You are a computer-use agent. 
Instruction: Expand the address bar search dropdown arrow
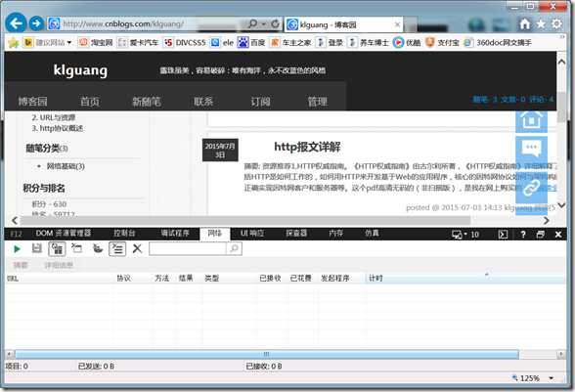(x=264, y=24)
